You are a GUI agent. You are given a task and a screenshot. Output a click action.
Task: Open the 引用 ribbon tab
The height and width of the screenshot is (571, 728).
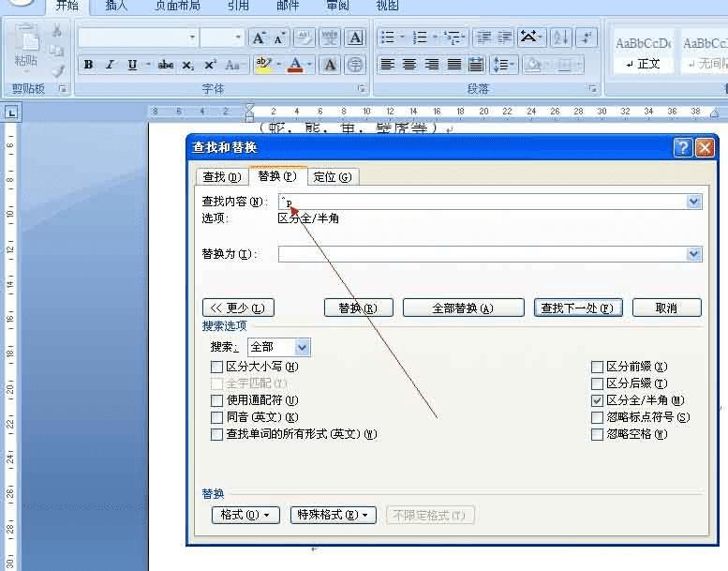coord(238,6)
